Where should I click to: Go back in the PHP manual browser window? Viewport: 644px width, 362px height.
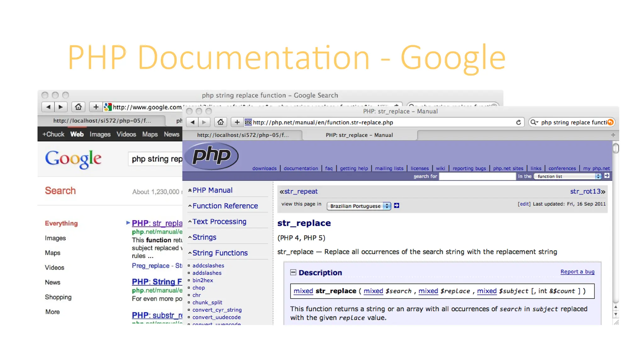(192, 122)
